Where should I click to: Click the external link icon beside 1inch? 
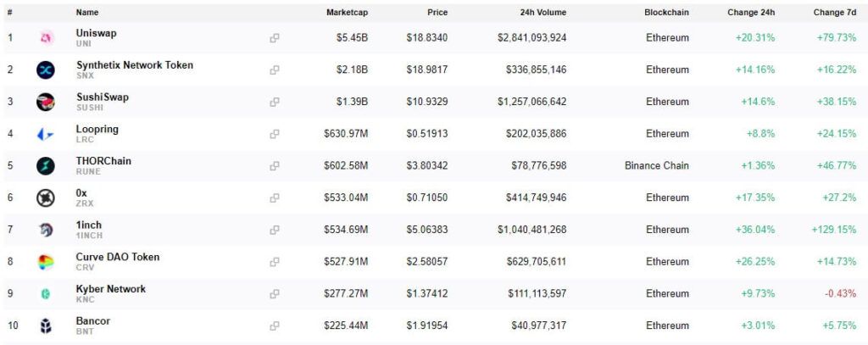275,230
